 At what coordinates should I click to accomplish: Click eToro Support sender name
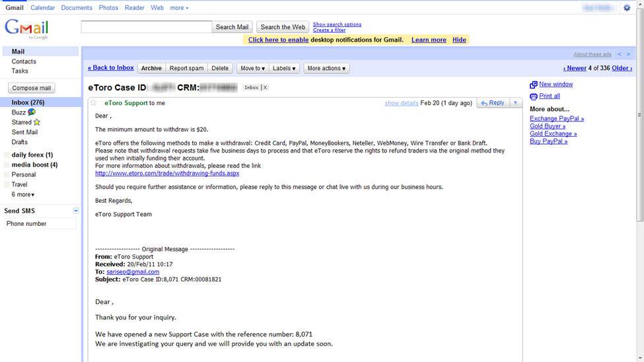coord(125,103)
